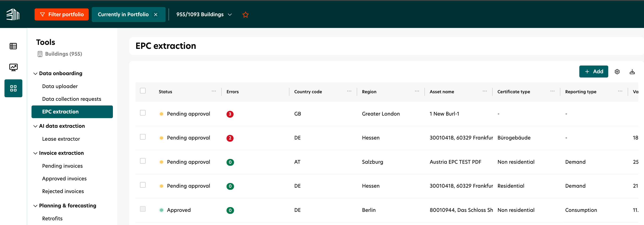Go to Rejected invoices
Viewport: 644px width, 225px height.
coord(63,192)
